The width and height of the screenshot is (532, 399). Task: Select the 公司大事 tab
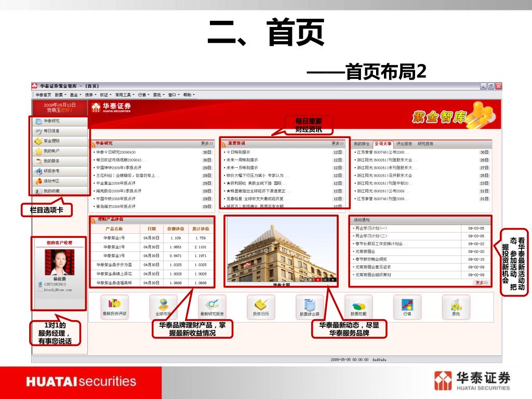point(383,144)
